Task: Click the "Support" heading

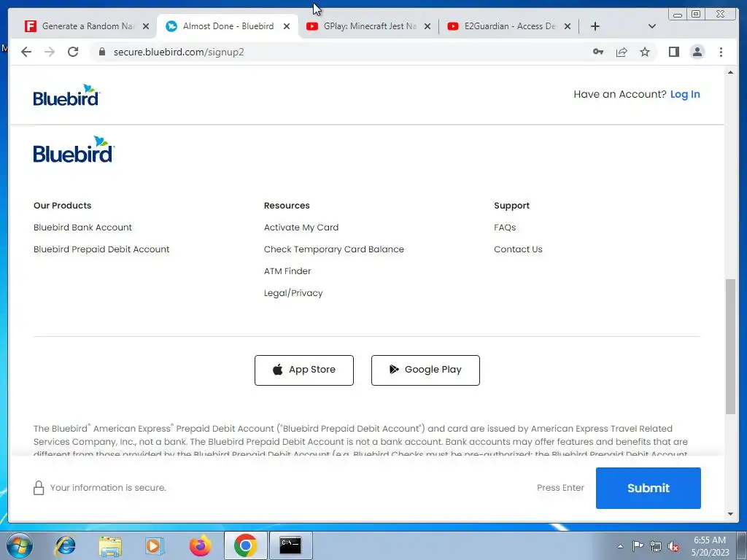Action: [x=511, y=206]
